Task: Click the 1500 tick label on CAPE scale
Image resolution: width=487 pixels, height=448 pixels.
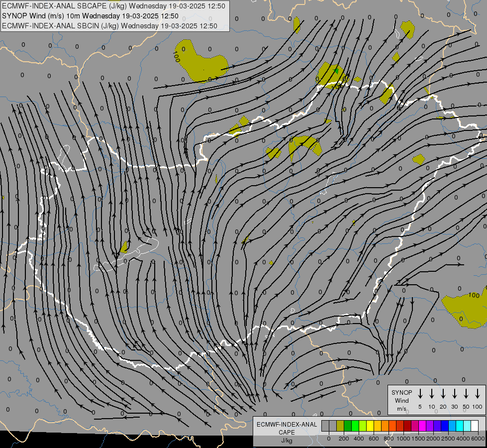Action: (418, 439)
